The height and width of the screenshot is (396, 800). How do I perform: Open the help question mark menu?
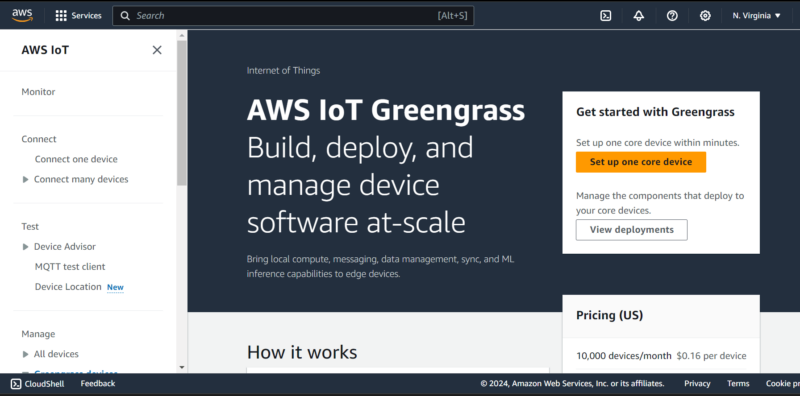click(672, 16)
